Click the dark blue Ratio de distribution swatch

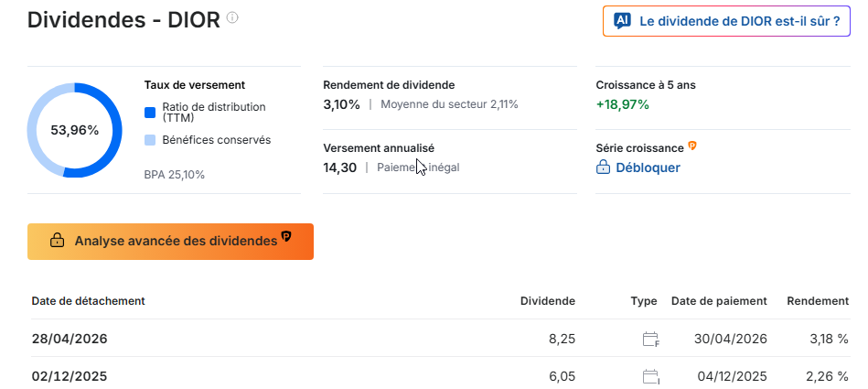pos(150,113)
